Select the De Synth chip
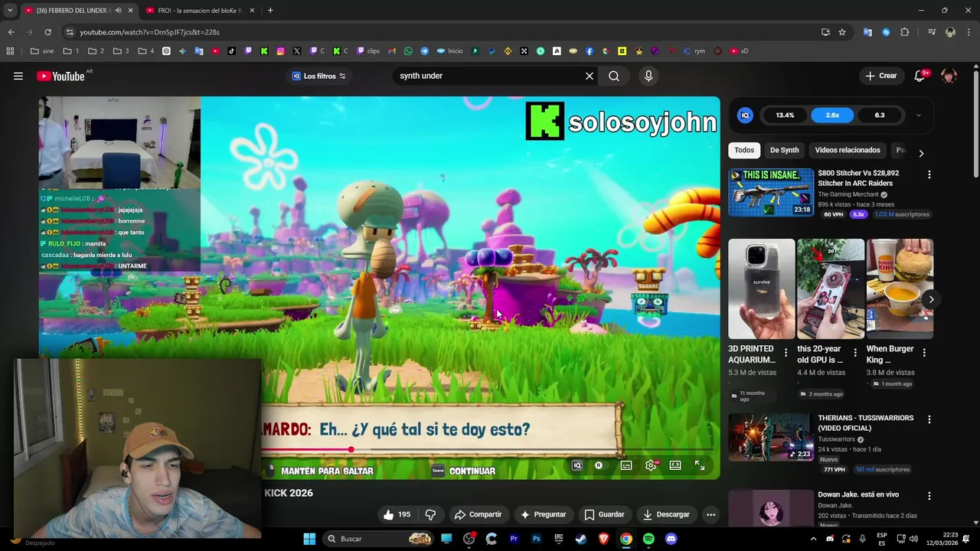This screenshot has height=551, width=980. tap(784, 150)
